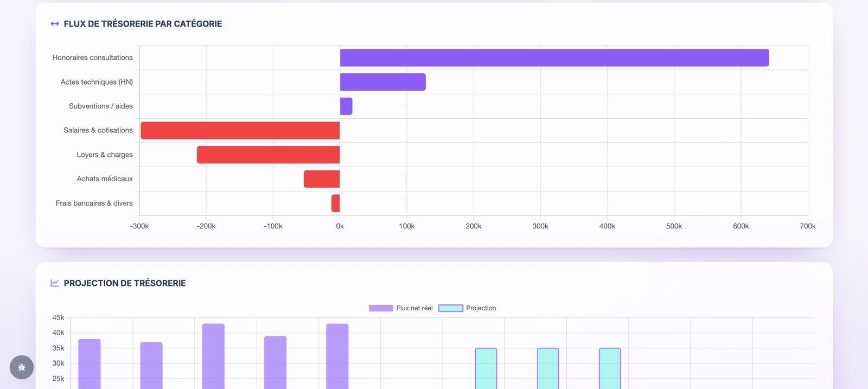Click the teal Projection legend swatch
This screenshot has width=868, height=389.
click(x=451, y=308)
